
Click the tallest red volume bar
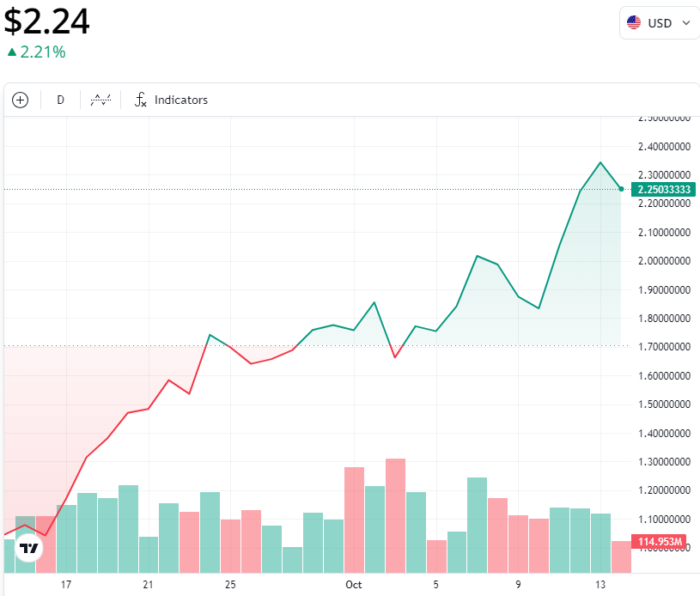pyautogui.click(x=396, y=515)
